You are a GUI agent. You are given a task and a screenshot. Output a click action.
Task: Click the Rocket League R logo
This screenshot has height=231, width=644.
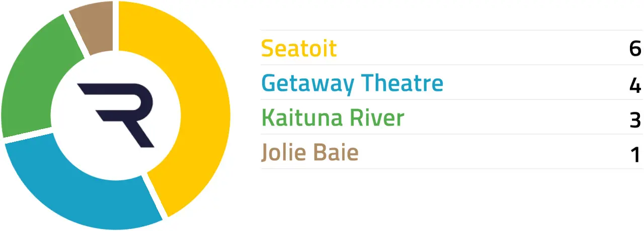[116, 114]
